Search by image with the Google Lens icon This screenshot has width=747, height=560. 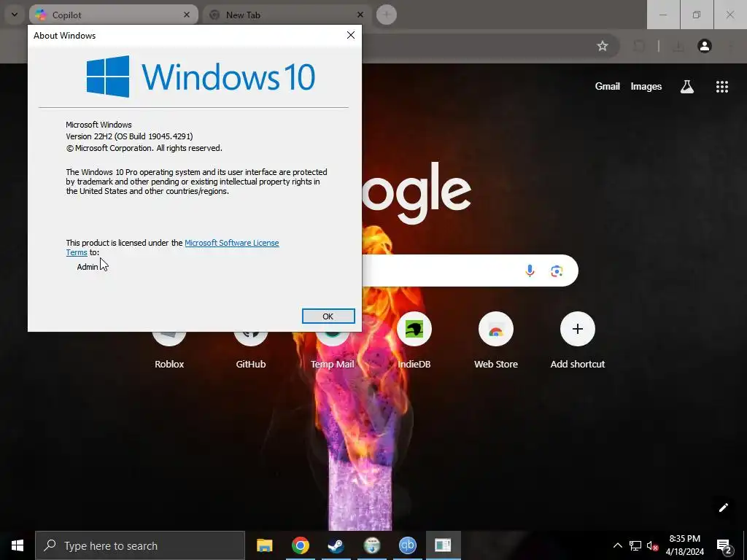(x=557, y=271)
